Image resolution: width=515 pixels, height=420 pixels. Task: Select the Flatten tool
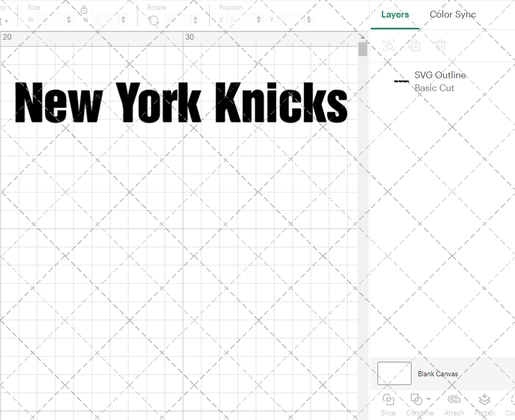[484, 404]
